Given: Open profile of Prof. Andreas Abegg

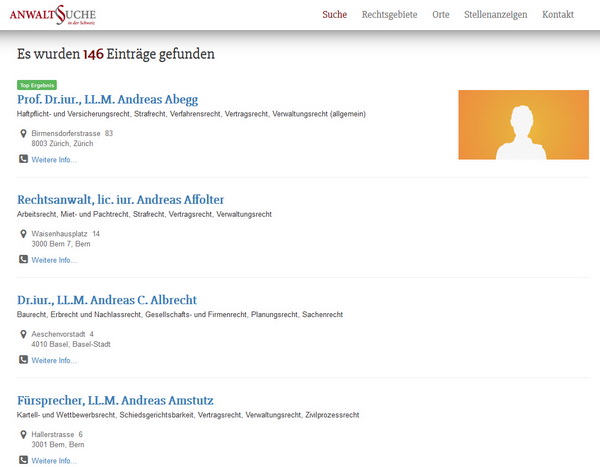Looking at the screenshot, I should pos(108,100).
